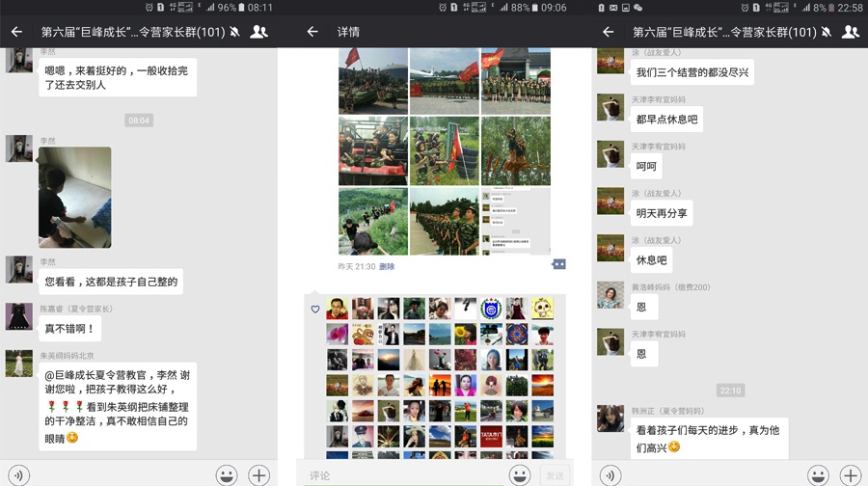Click the 删除 link under the photos
The height and width of the screenshot is (486, 868).
387,267
